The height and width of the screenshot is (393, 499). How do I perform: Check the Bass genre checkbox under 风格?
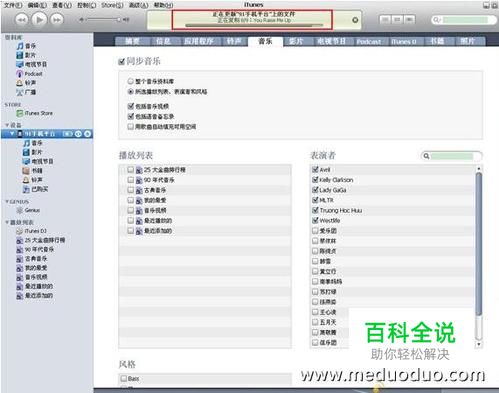click(124, 378)
